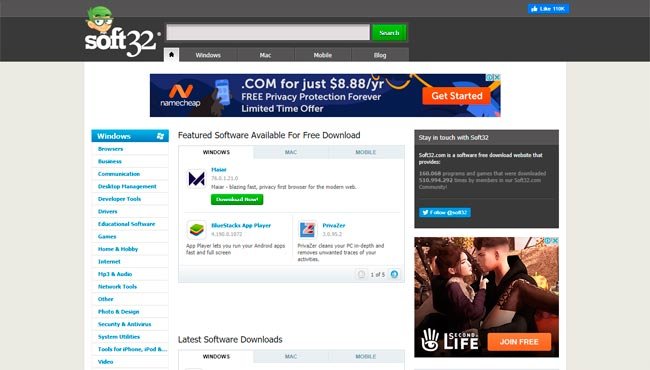Click the Facebook Like 110K button
This screenshot has height=370, width=650.
tap(548, 9)
